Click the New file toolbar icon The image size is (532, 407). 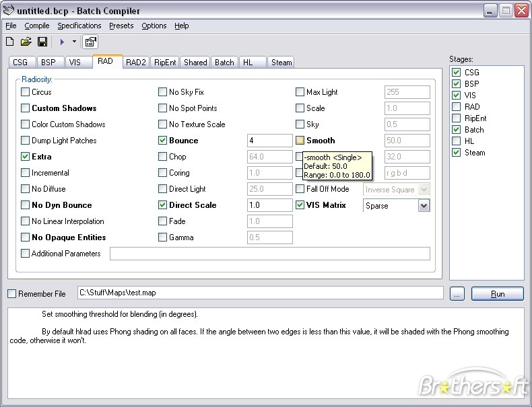[x=10, y=42]
